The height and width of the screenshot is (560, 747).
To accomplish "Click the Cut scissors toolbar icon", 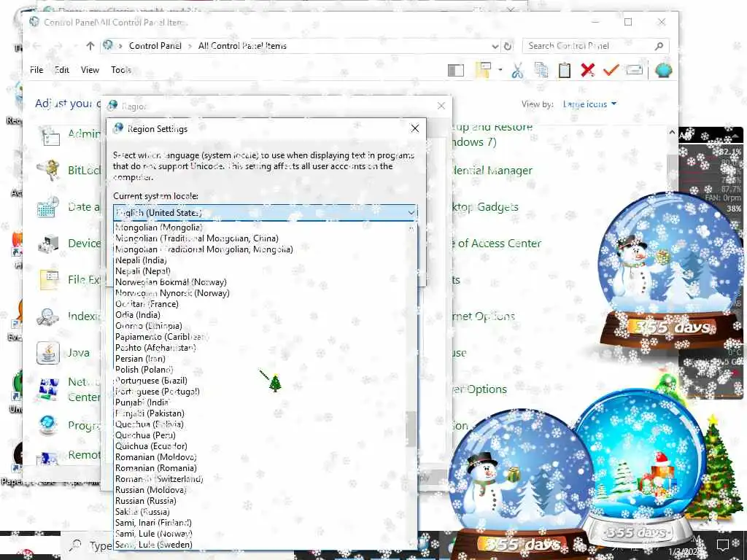I will [517, 71].
